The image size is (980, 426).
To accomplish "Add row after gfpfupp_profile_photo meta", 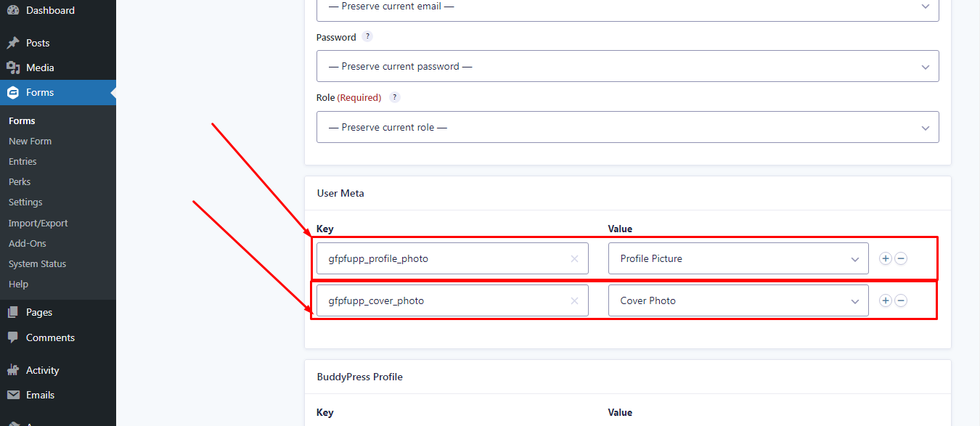I will point(886,258).
